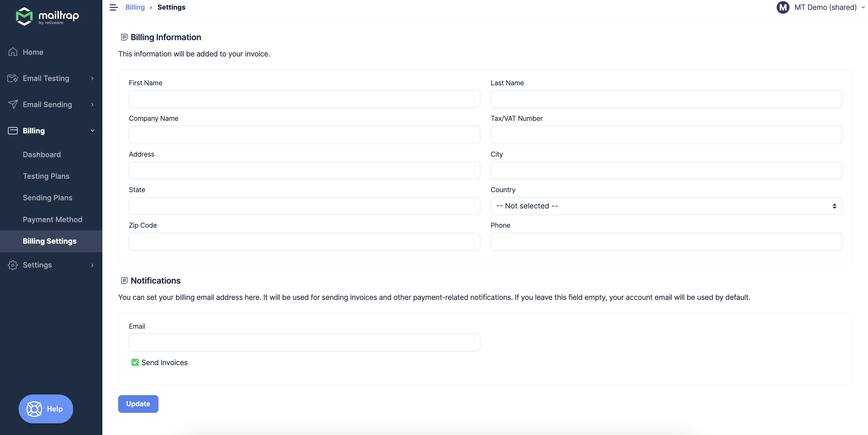Collapse the Billing menu chevron
The width and height of the screenshot is (868, 435).
[x=92, y=131]
